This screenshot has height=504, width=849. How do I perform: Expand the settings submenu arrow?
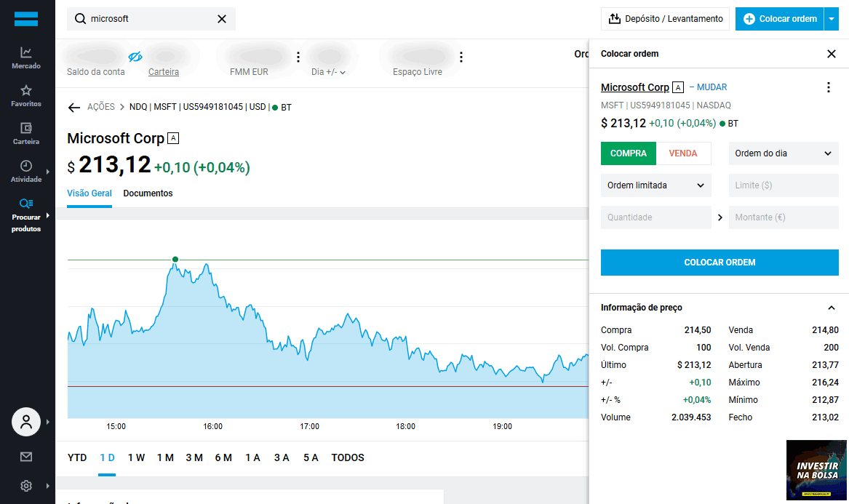pyautogui.click(x=47, y=486)
